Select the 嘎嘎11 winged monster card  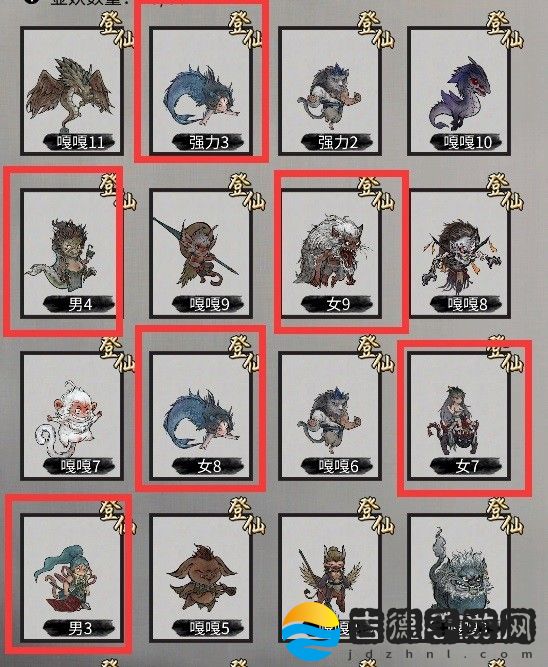pyautogui.click(x=72, y=91)
